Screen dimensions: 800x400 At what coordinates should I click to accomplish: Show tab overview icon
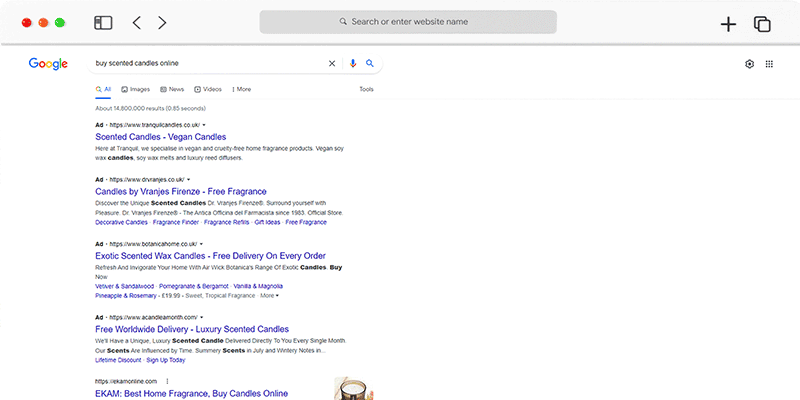(x=762, y=24)
